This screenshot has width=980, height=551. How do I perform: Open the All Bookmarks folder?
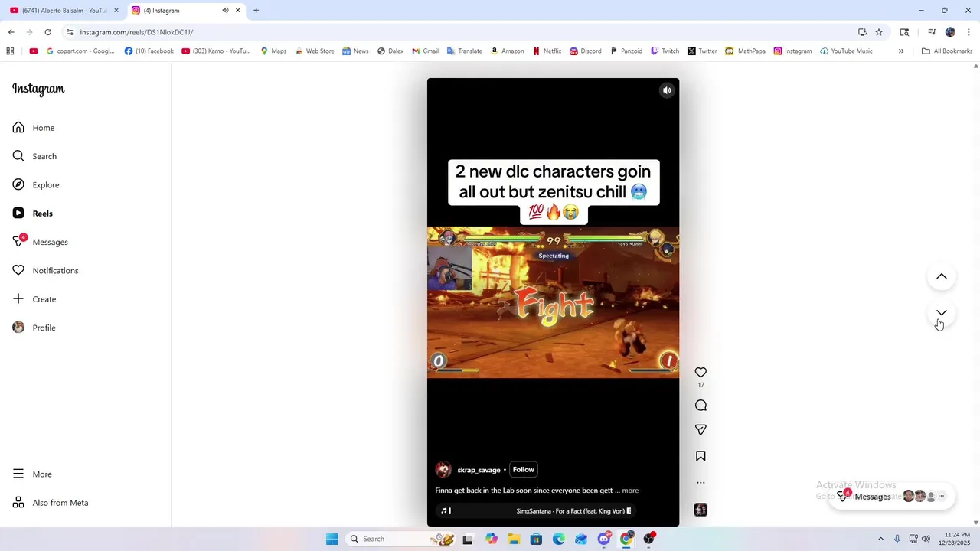pos(947,51)
